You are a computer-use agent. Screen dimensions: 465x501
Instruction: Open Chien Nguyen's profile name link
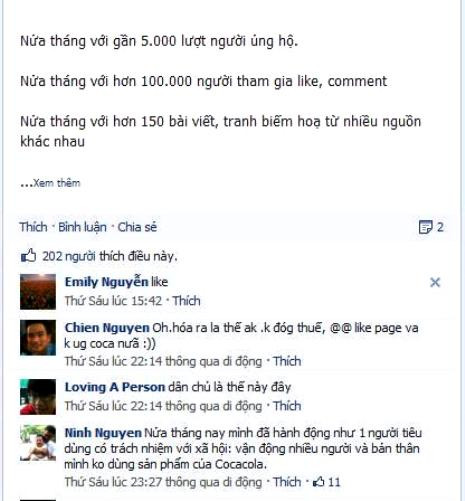(107, 328)
